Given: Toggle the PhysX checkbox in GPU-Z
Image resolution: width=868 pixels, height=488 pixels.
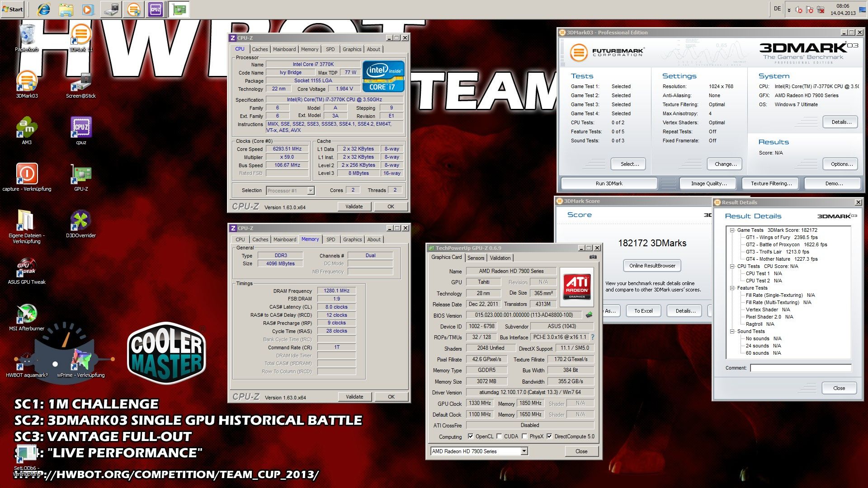Looking at the screenshot, I should point(524,436).
